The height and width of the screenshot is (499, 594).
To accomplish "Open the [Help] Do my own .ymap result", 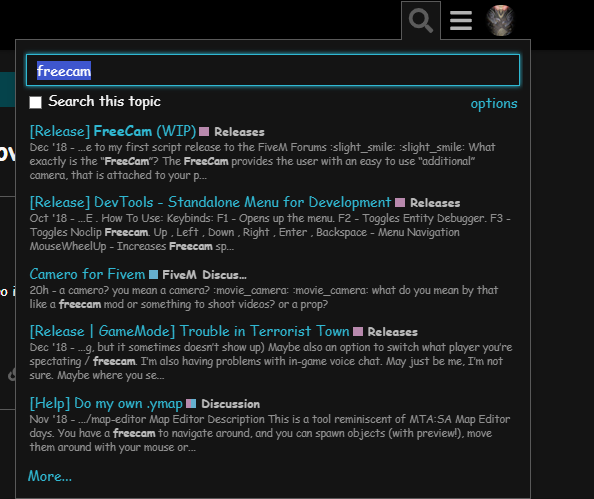I will tap(106, 404).
